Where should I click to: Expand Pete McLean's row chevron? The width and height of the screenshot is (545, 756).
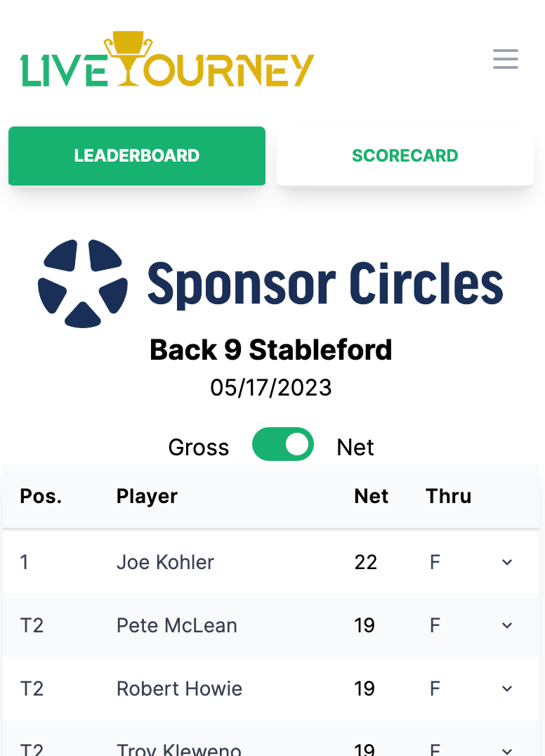pyautogui.click(x=507, y=625)
